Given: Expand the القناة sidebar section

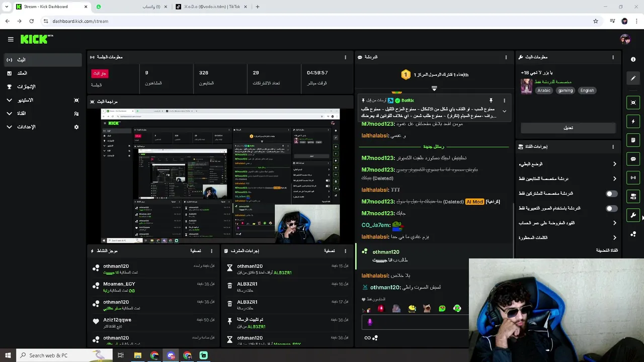Looking at the screenshot, I should point(9,114).
